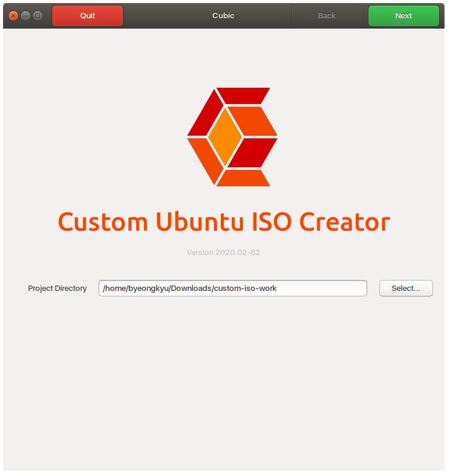Image resolution: width=450 pixels, height=476 pixels.
Task: Minimize the Cubic window
Action: point(26,16)
